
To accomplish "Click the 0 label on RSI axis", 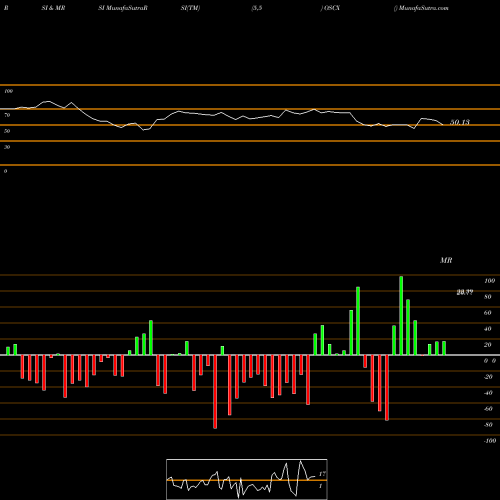I will 6,171.
